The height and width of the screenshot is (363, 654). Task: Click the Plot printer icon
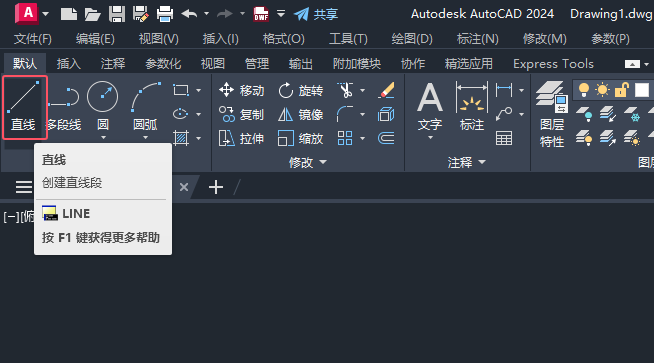click(165, 14)
